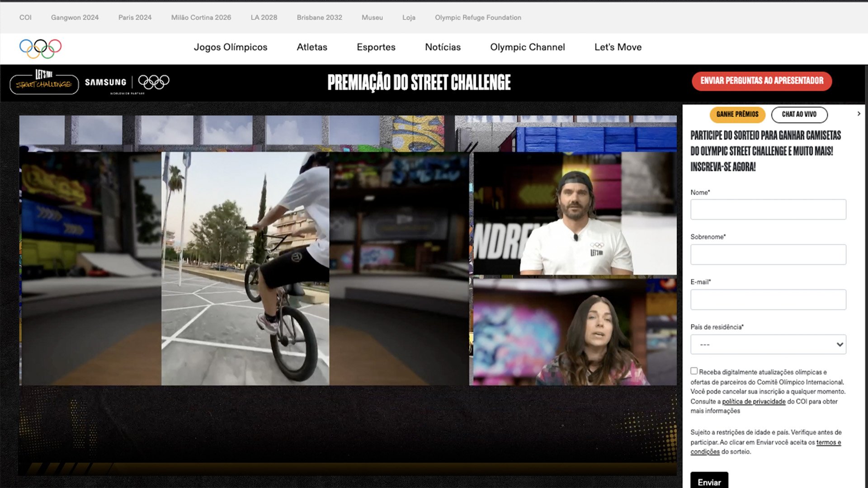Open the Jogos Olímpicos menu
The width and height of the screenshot is (868, 488).
[x=231, y=47]
